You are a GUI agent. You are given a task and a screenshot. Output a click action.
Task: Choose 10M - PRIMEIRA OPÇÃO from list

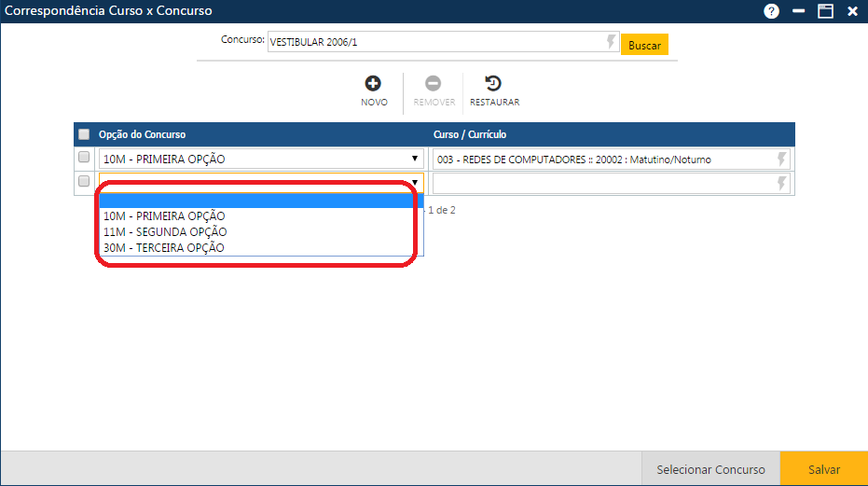(x=164, y=215)
